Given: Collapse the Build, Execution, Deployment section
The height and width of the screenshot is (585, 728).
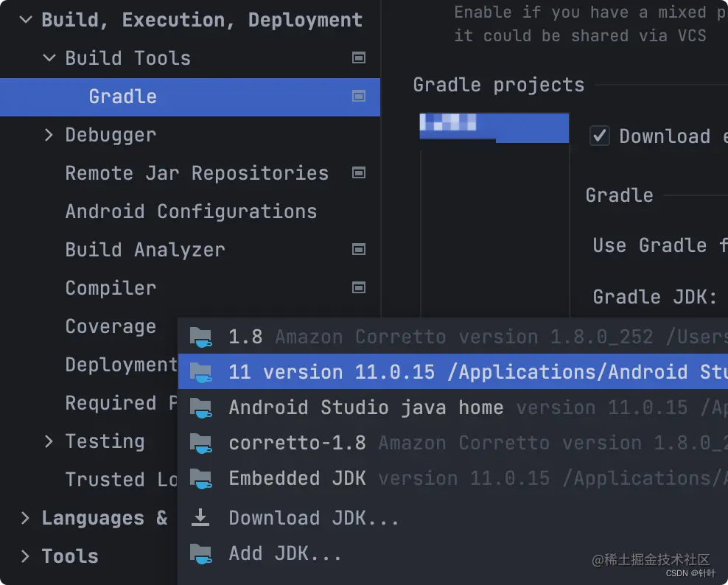Looking at the screenshot, I should coord(25,19).
